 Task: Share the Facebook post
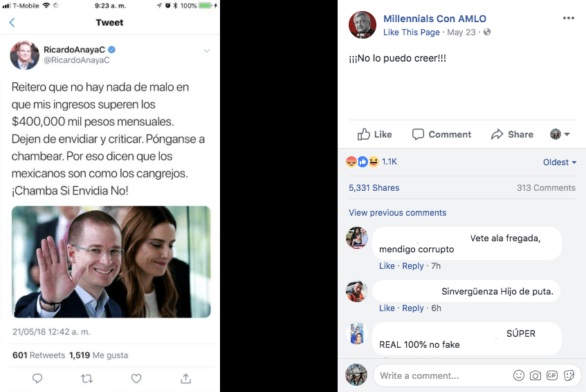click(x=512, y=134)
